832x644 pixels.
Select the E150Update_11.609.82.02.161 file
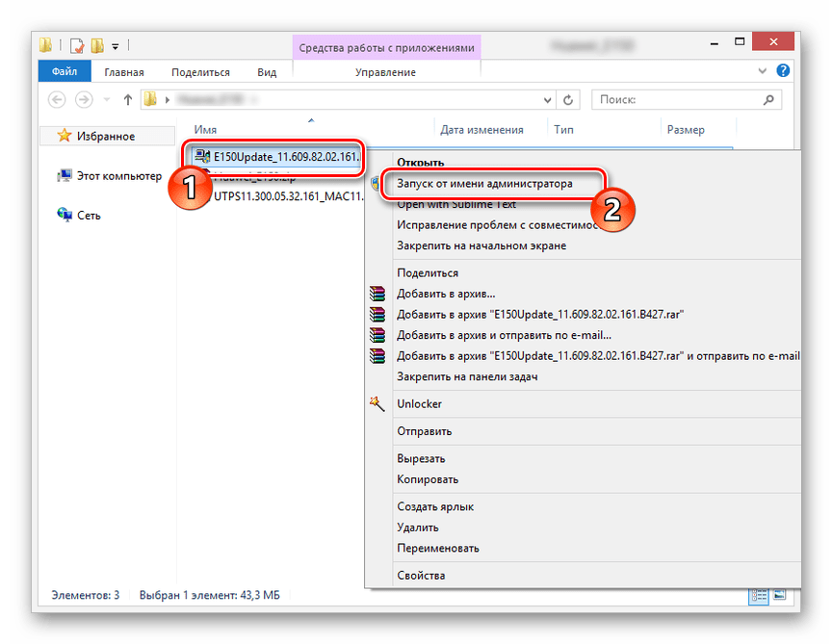[x=277, y=157]
